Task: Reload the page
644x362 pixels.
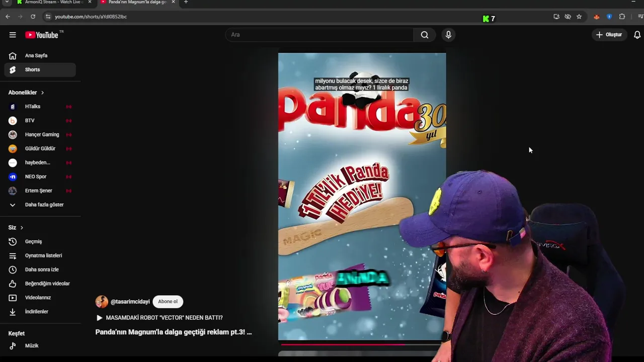Action: click(33, 17)
